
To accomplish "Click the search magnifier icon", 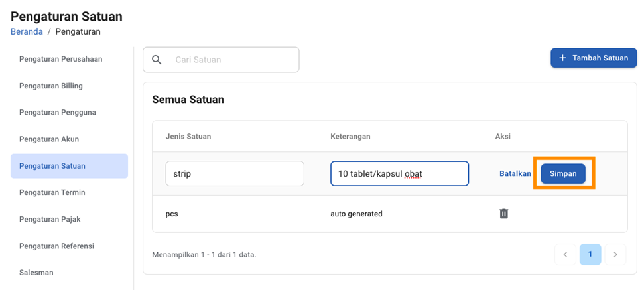I will pos(157,60).
